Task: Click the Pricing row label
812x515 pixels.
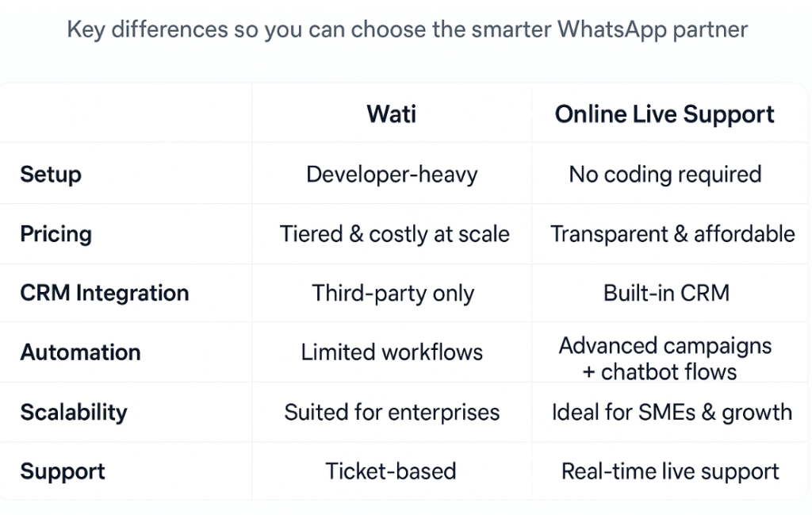Action: click(56, 234)
